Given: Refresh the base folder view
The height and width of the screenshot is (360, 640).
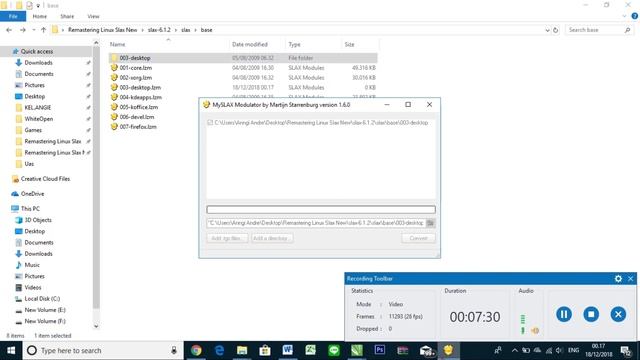Looking at the screenshot, I should click(x=555, y=30).
